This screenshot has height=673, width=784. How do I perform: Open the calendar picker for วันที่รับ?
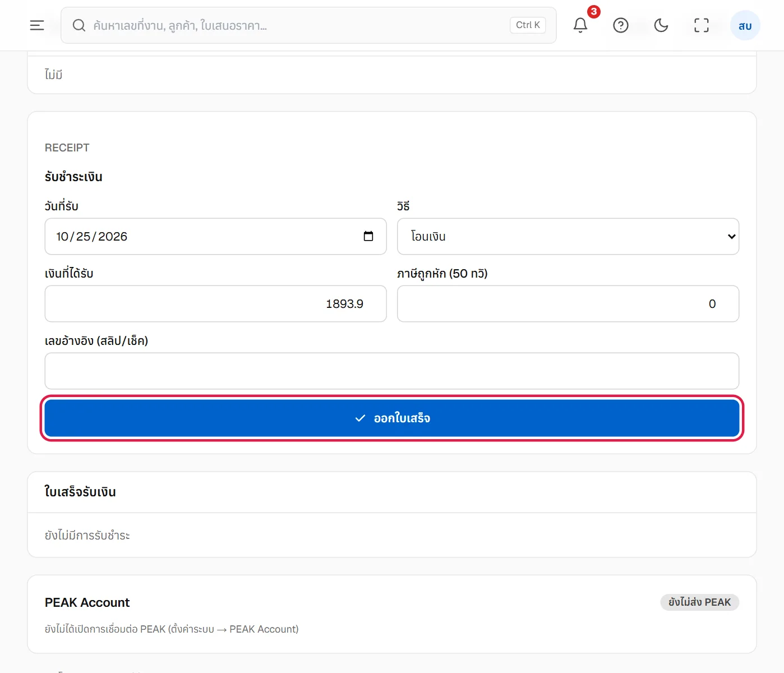pos(368,236)
